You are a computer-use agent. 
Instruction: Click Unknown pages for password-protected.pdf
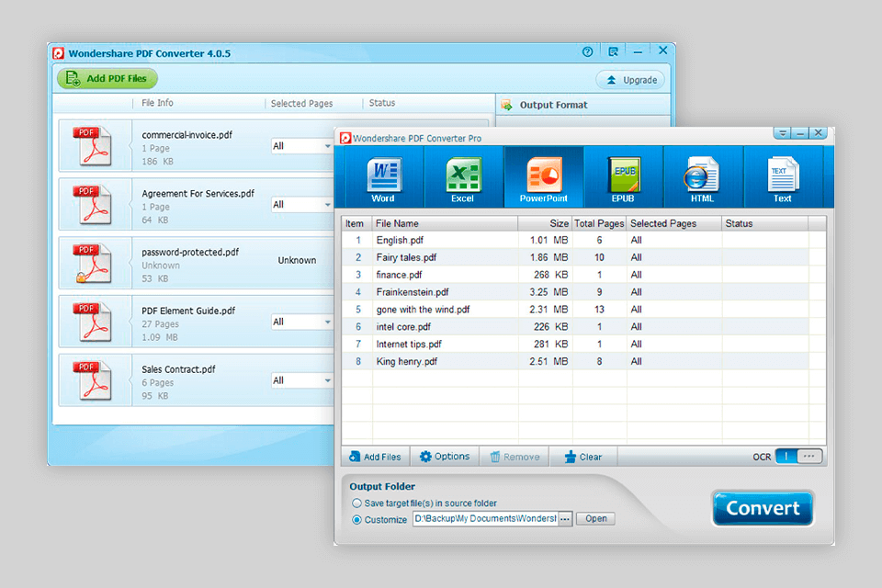point(297,261)
